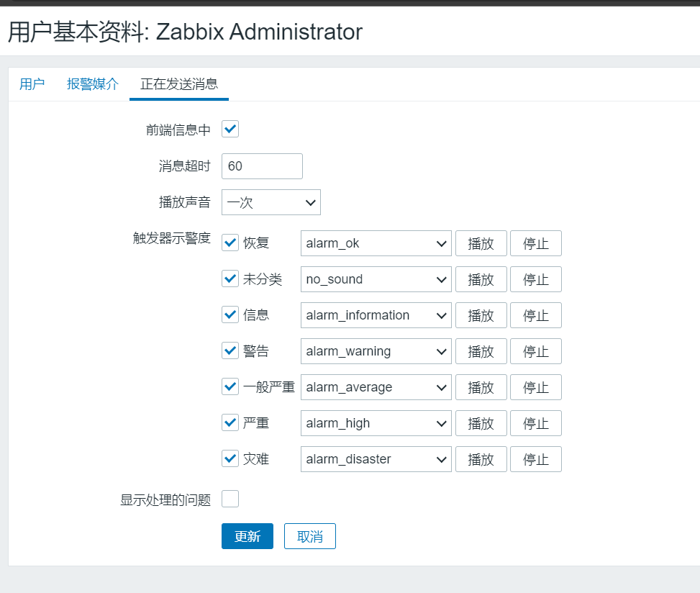The image size is (700, 593).
Task: Uncheck the 灾难 severity checkbox
Action: coord(230,458)
